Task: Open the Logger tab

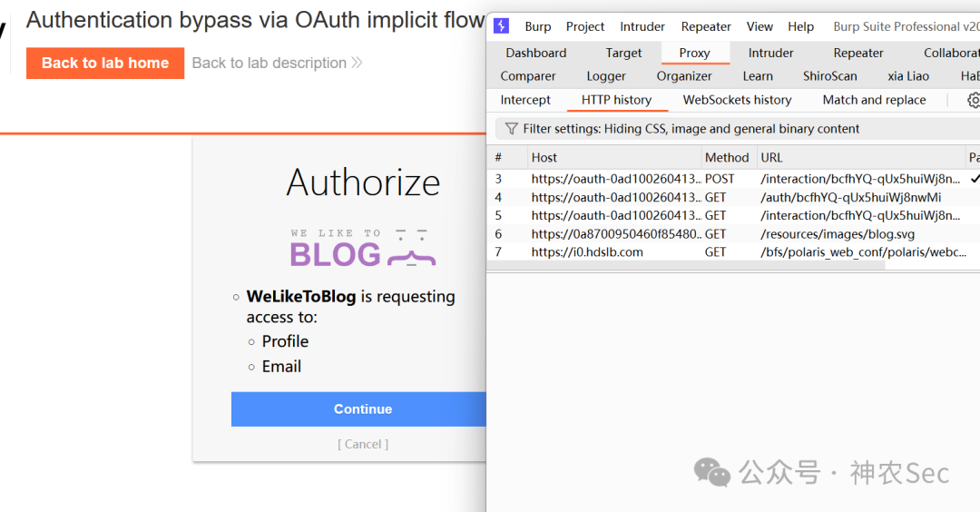Action: pyautogui.click(x=605, y=75)
